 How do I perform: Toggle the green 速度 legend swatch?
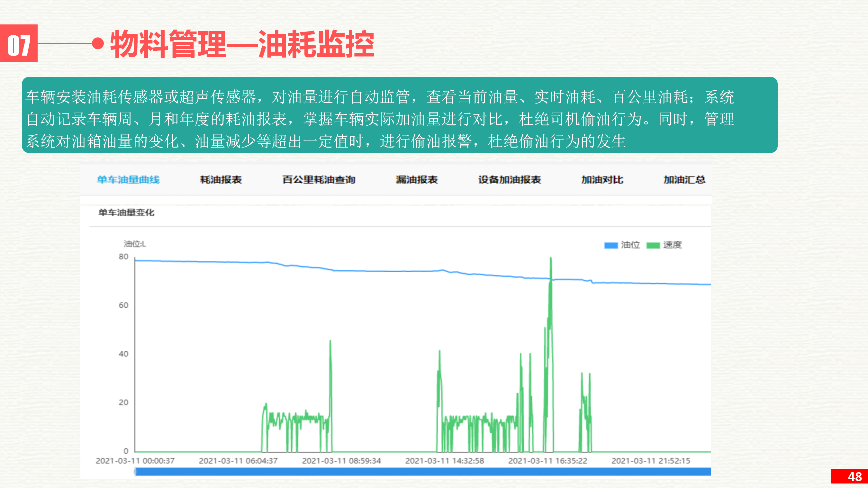(653, 245)
